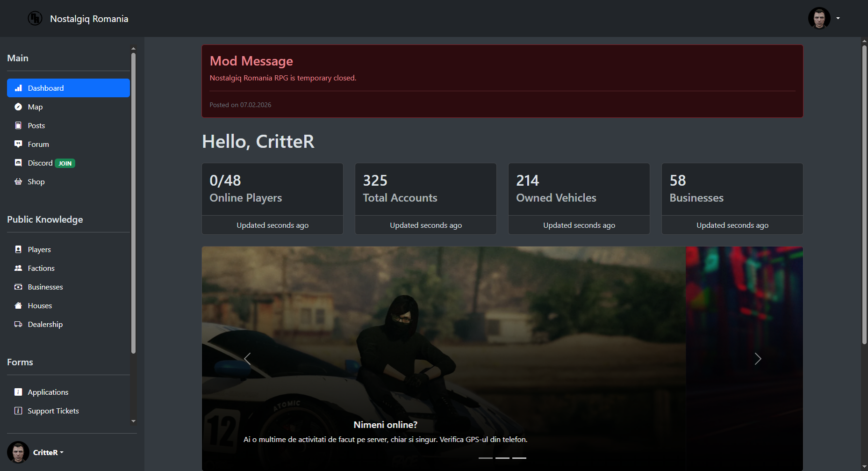
Task: Select the Dashboard icon in the sidebar
Action: (19, 88)
